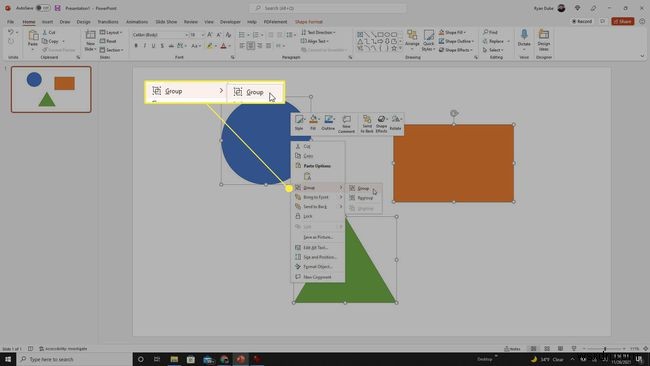The height and width of the screenshot is (366, 650).
Task: Click New Comment in the mini toolbar
Action: (346, 124)
